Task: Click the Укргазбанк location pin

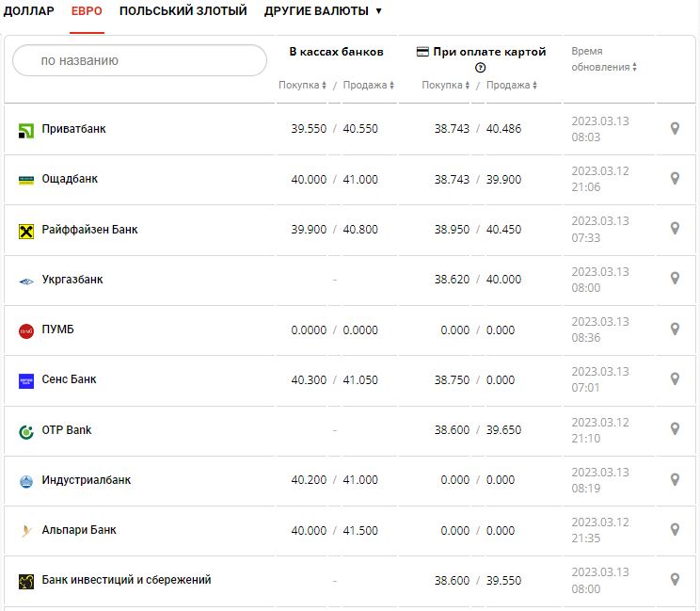Action: [x=675, y=279]
